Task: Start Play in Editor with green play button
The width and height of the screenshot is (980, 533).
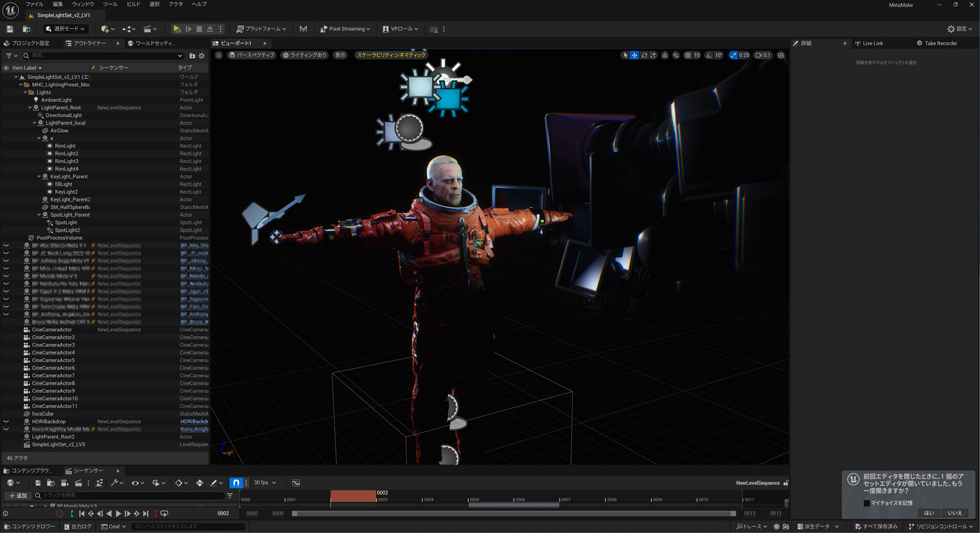Action: [177, 29]
